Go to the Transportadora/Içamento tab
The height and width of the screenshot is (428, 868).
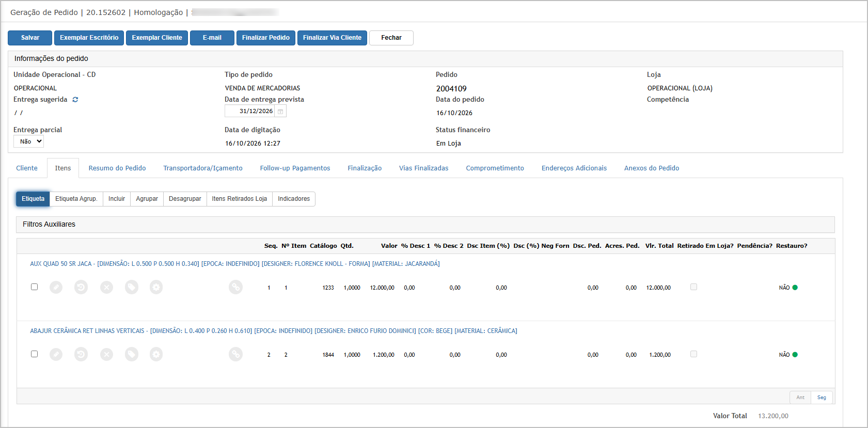click(203, 168)
